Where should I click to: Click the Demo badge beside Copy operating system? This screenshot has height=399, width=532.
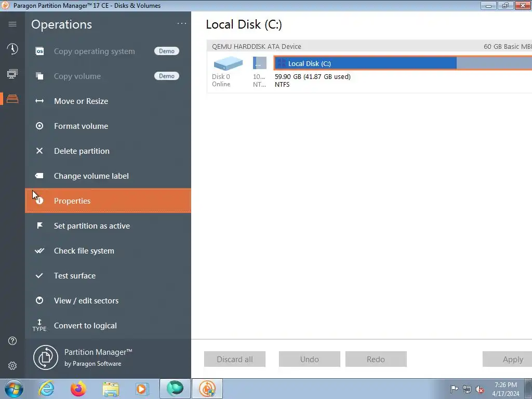167,51
